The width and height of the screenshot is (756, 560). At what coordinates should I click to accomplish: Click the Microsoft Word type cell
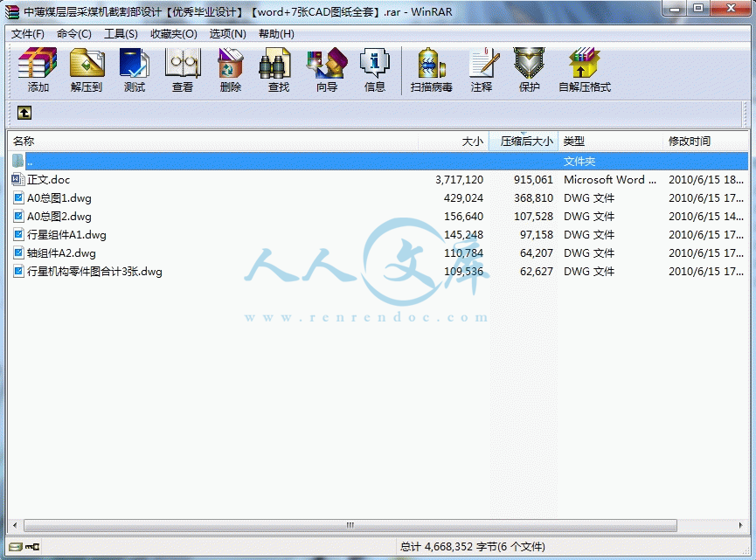pyautogui.click(x=610, y=180)
